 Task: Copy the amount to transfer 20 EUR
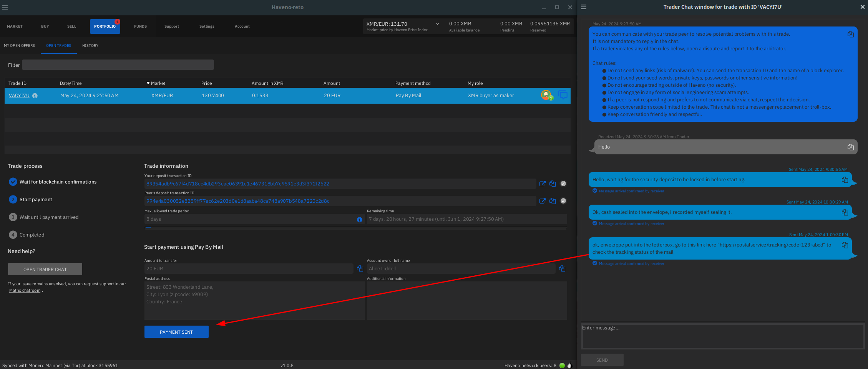coord(360,269)
